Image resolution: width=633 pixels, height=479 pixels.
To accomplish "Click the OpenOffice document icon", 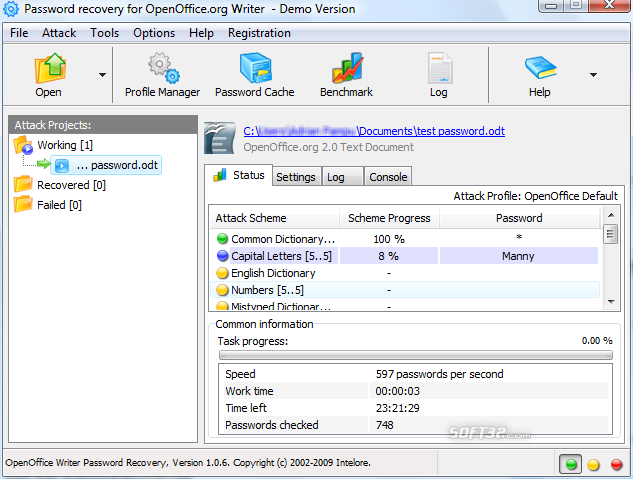I will click(x=220, y=138).
